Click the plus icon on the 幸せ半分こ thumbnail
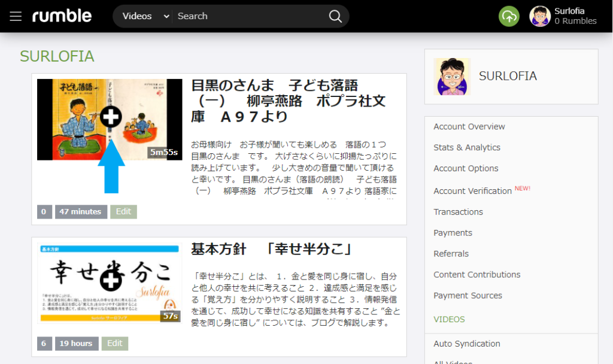 pos(110,276)
